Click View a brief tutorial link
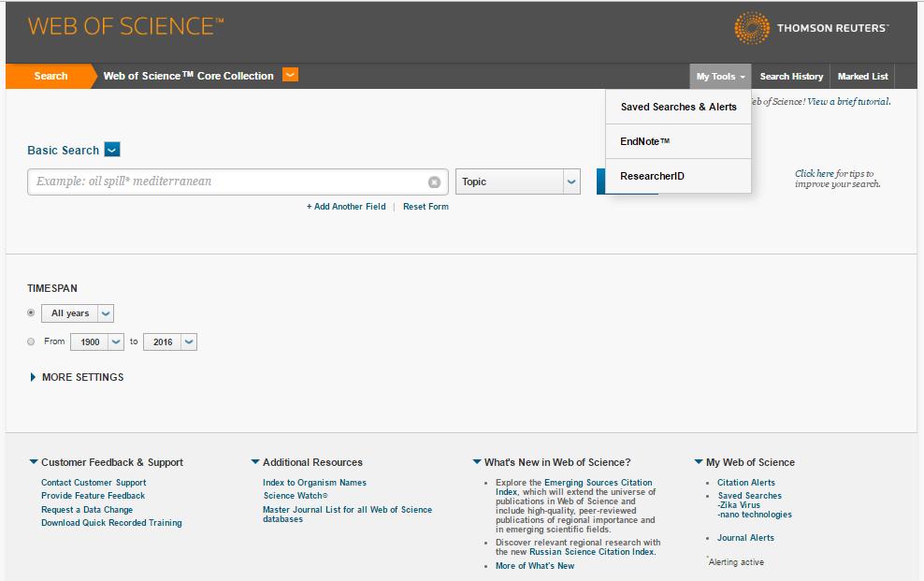Viewport: 924px width, 581px height. click(x=848, y=101)
